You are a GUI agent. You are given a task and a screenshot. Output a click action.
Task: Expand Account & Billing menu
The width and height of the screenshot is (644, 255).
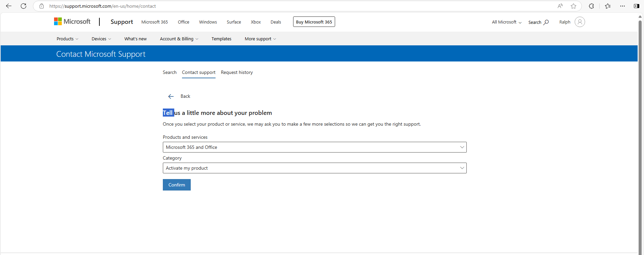tap(179, 39)
